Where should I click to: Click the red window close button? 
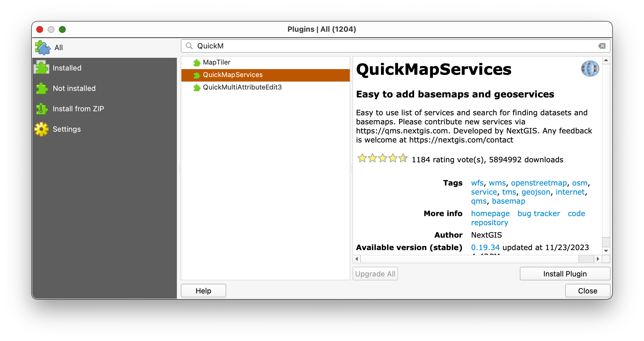pos(40,29)
